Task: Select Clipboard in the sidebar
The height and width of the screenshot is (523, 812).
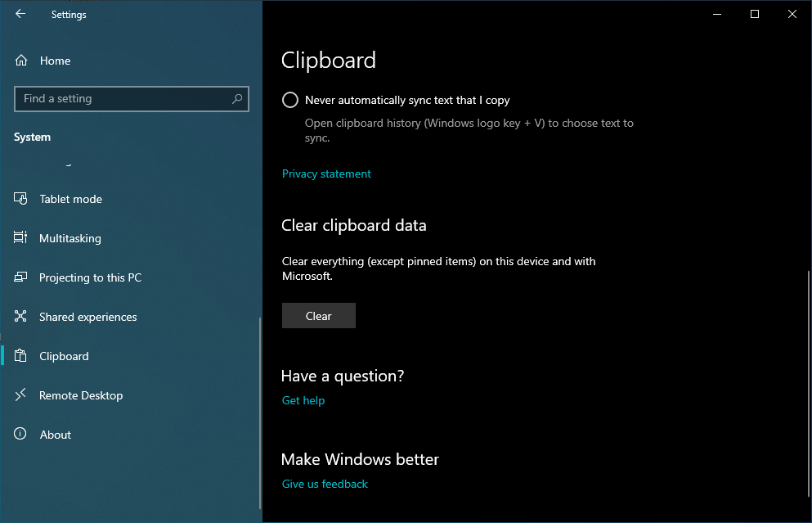Action: click(x=64, y=356)
